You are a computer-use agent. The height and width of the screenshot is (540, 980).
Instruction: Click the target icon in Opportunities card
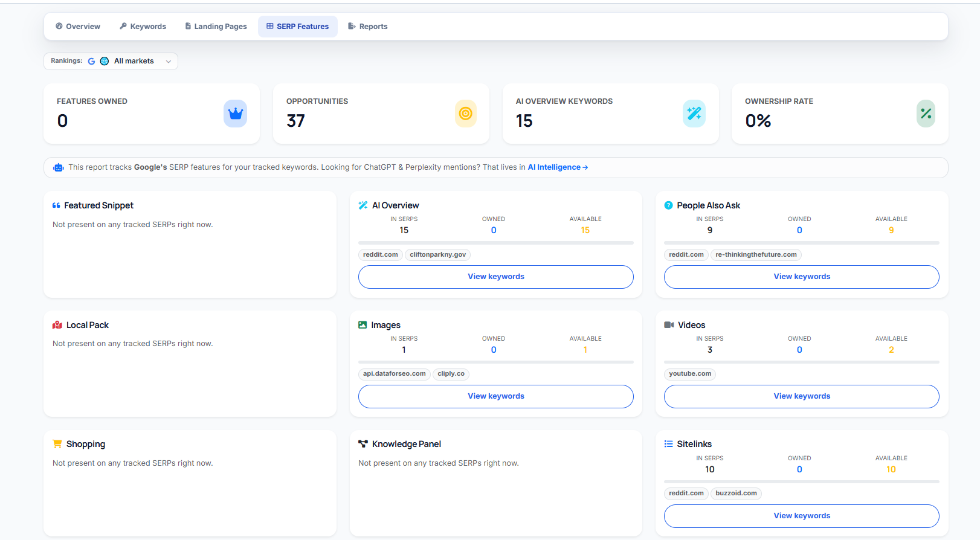point(465,114)
